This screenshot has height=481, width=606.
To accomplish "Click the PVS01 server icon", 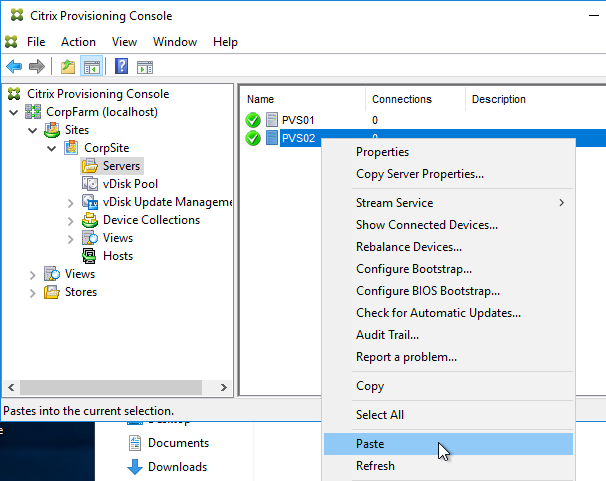I will tap(272, 120).
